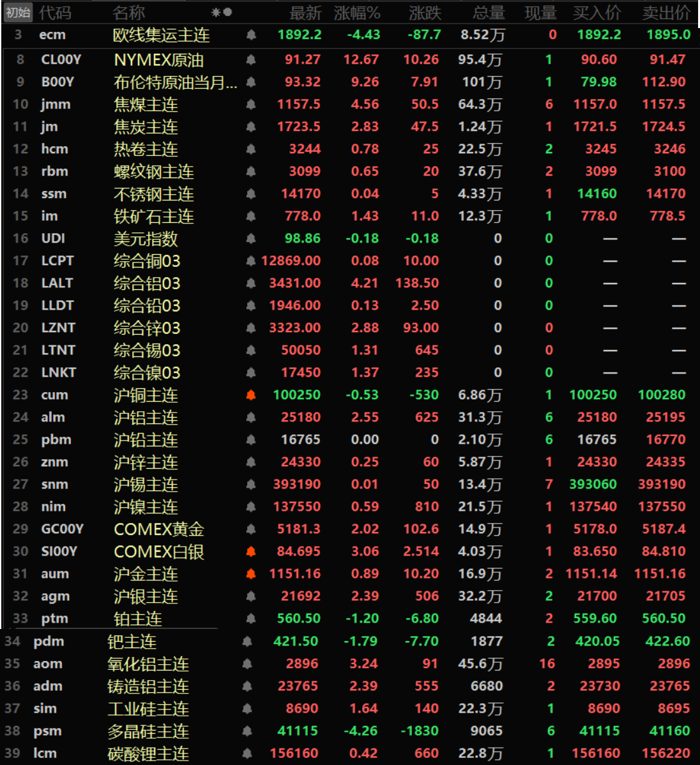Click the bell icon beside 欧线集运主连

click(x=251, y=35)
